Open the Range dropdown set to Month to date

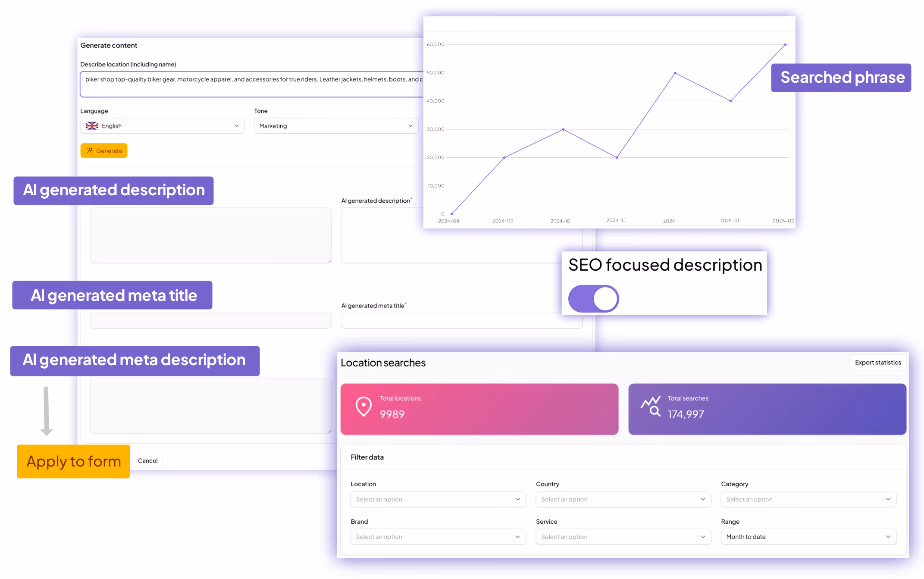click(x=808, y=537)
